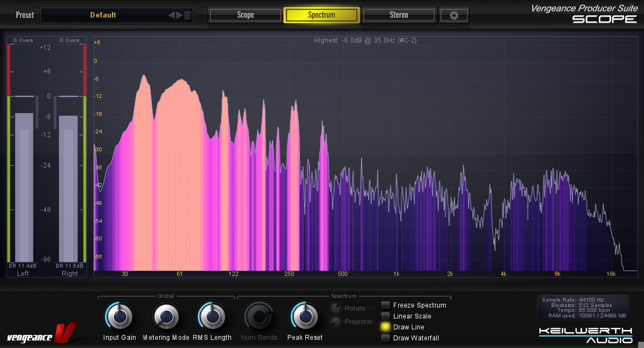This screenshot has height=348, width=644.
Task: Click the RMS Length knob
Action: [x=212, y=316]
